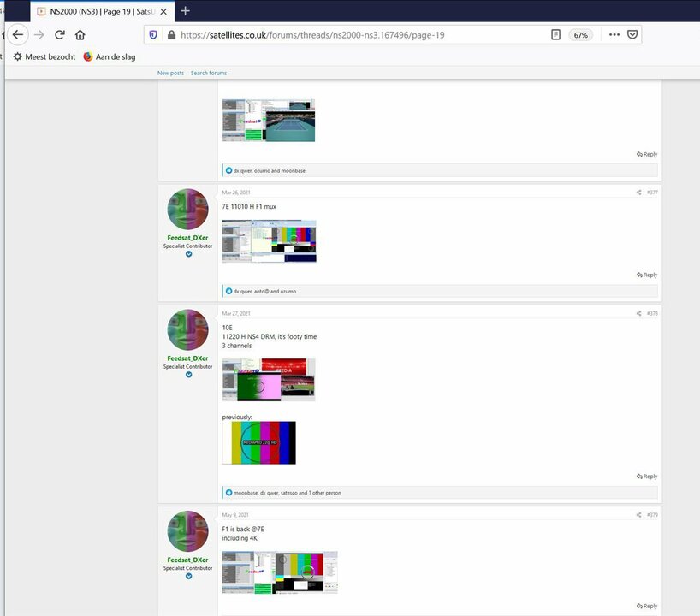Save this page to Pocket
Viewport: 700px width, 616px height.
point(632,35)
